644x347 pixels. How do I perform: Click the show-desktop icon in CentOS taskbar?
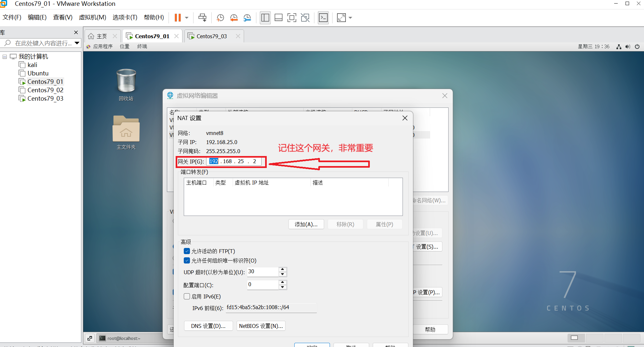click(x=90, y=338)
